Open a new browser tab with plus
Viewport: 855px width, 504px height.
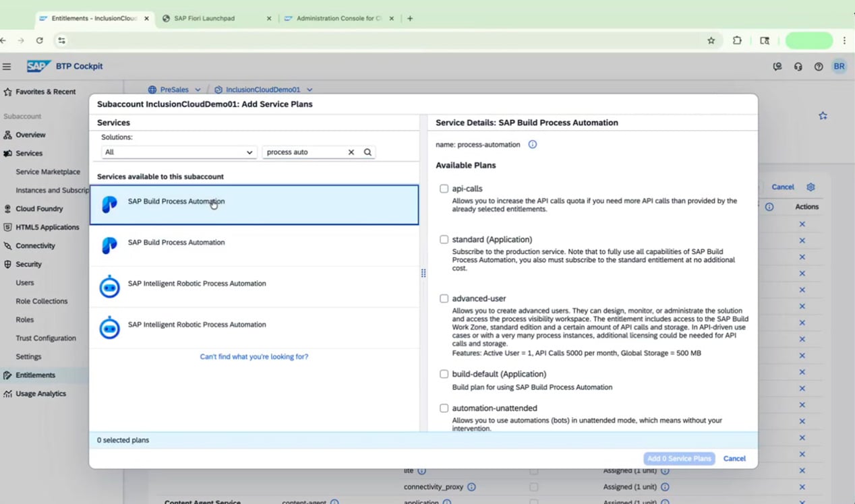coord(410,18)
